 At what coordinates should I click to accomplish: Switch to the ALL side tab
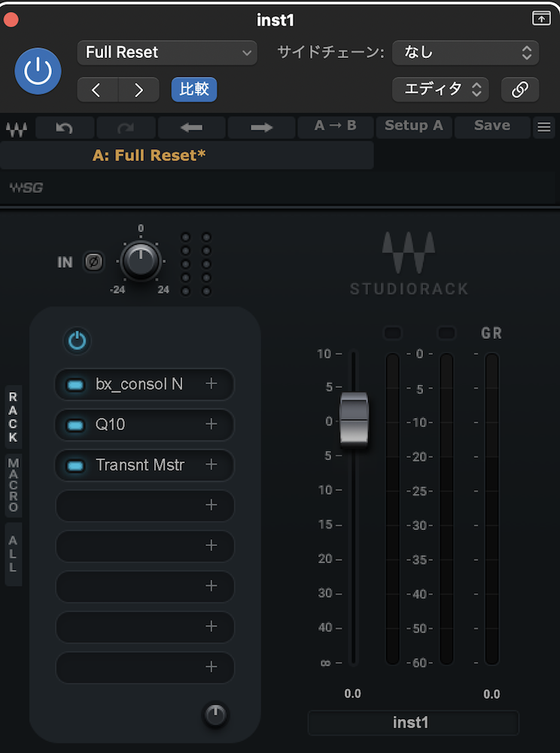tap(13, 553)
